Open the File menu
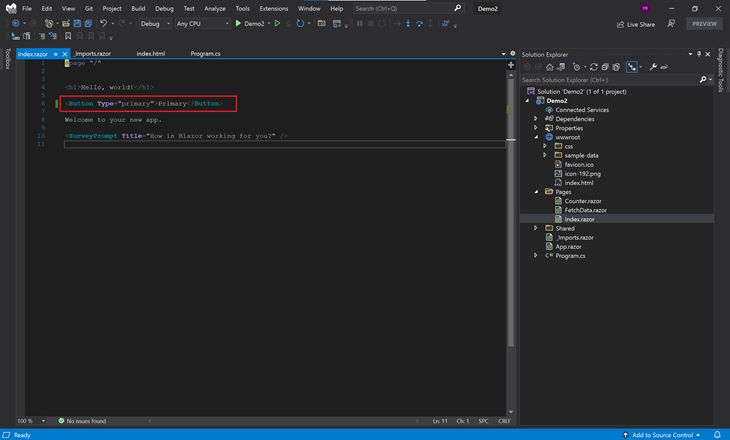The width and height of the screenshot is (730, 440). point(27,8)
